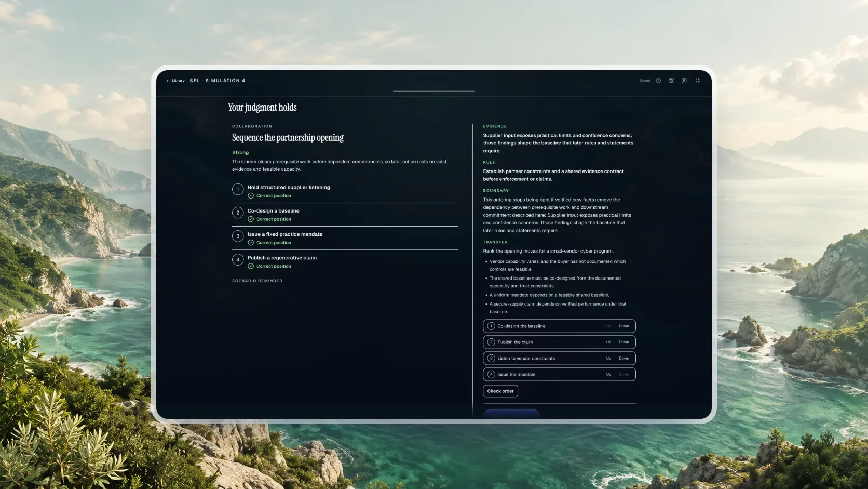Image resolution: width=868 pixels, height=489 pixels.
Task: Click 'Sequence the partnership opening' heading
Action: (288, 138)
